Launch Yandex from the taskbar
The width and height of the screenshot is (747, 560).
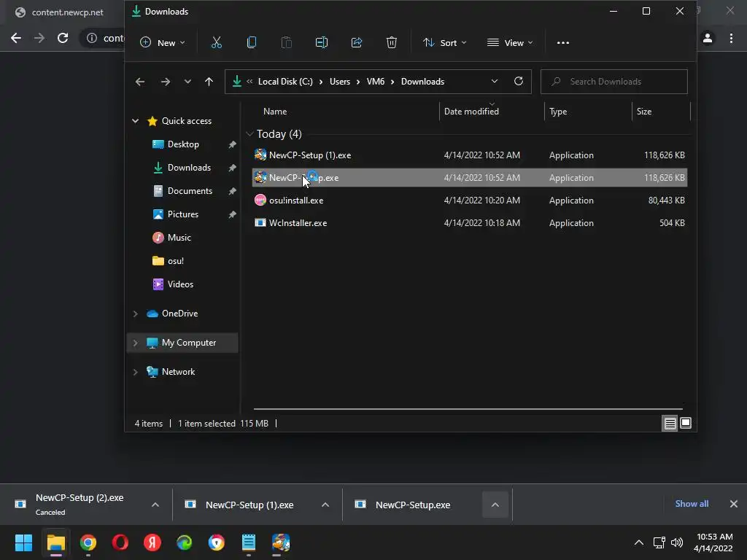coord(152,542)
